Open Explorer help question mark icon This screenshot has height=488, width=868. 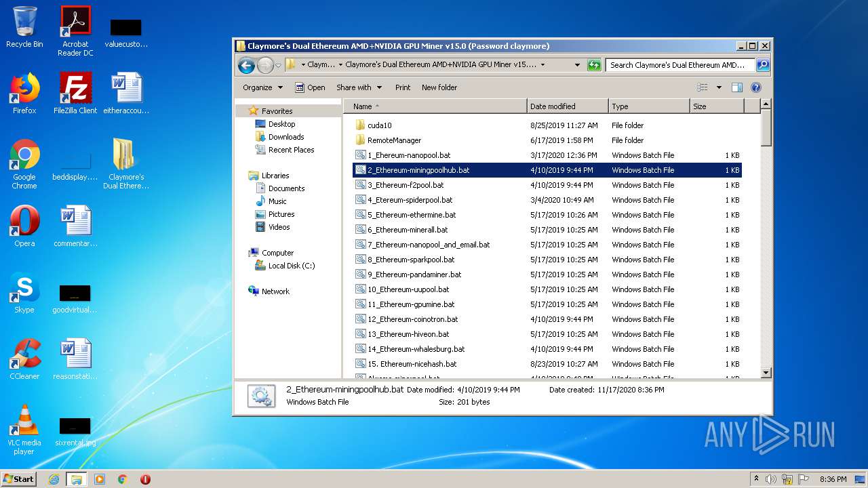(x=756, y=87)
